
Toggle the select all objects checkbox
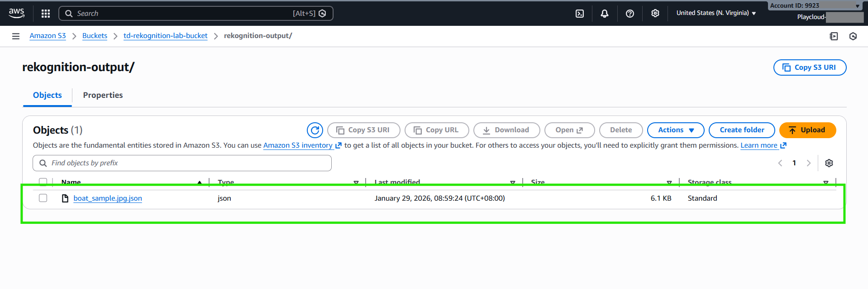pyautogui.click(x=43, y=182)
